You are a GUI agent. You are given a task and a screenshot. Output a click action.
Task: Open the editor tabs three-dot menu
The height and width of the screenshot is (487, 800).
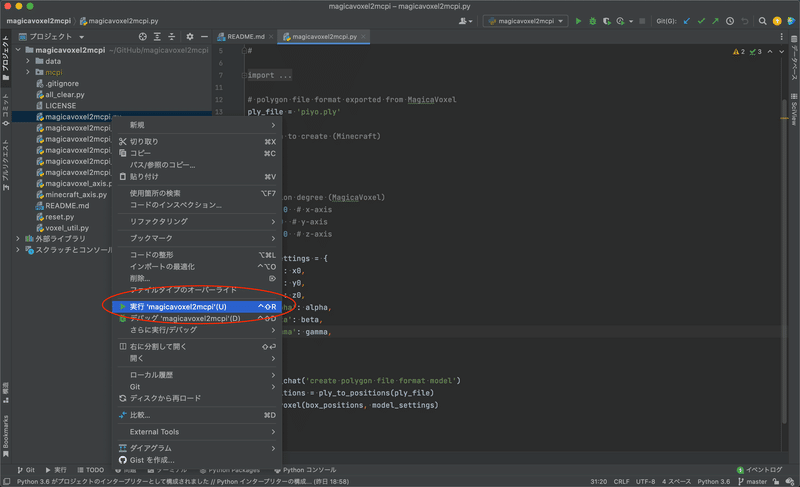point(781,37)
